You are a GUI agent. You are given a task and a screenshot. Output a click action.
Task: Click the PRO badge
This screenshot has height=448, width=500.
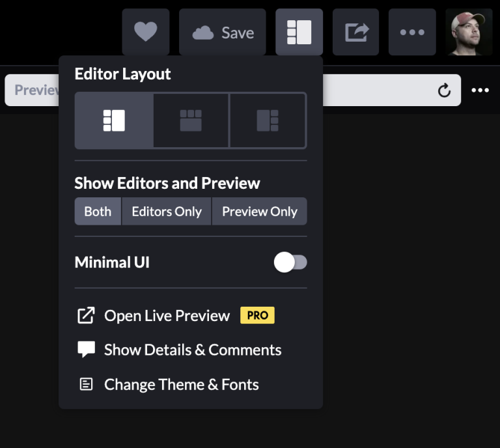(257, 316)
